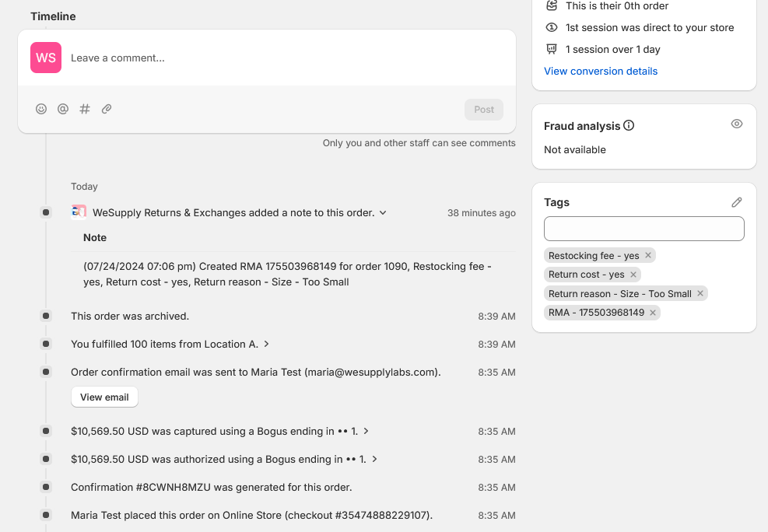Click the WS staff avatar
768x532 pixels.
(x=46, y=58)
